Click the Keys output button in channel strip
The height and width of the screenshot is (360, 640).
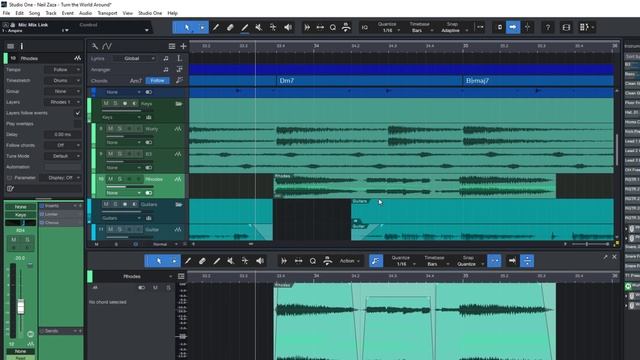(20, 215)
